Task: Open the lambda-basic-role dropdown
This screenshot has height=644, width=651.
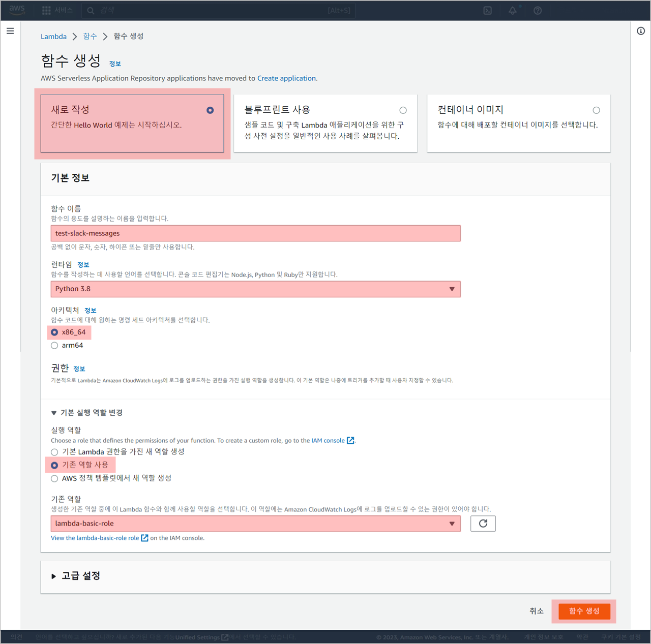Action: 255,524
